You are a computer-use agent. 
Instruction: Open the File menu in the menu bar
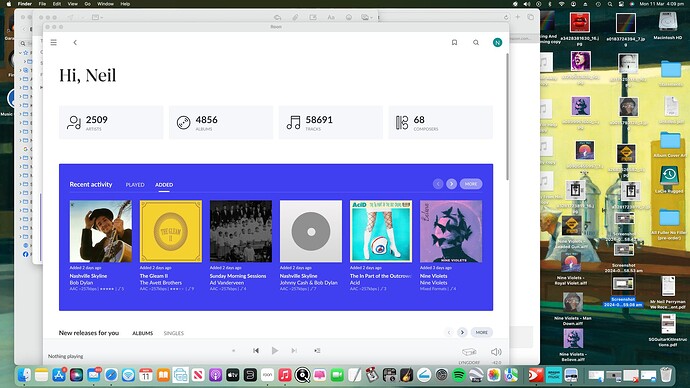[x=42, y=4]
